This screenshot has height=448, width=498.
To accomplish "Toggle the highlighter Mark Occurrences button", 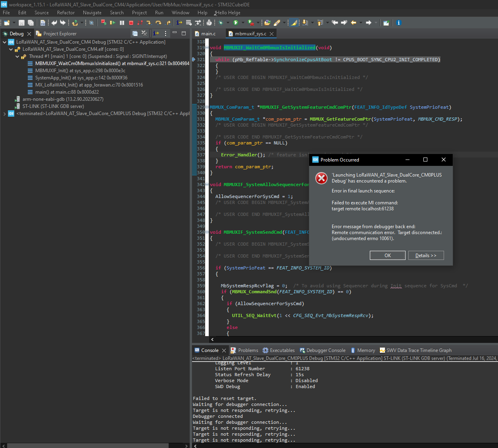I will [x=294, y=23].
